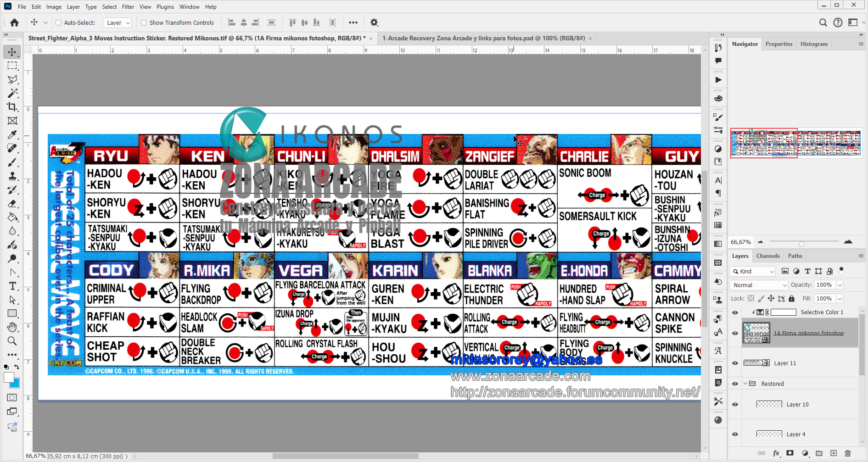Select the Path Selection tool

pyautogui.click(x=12, y=300)
